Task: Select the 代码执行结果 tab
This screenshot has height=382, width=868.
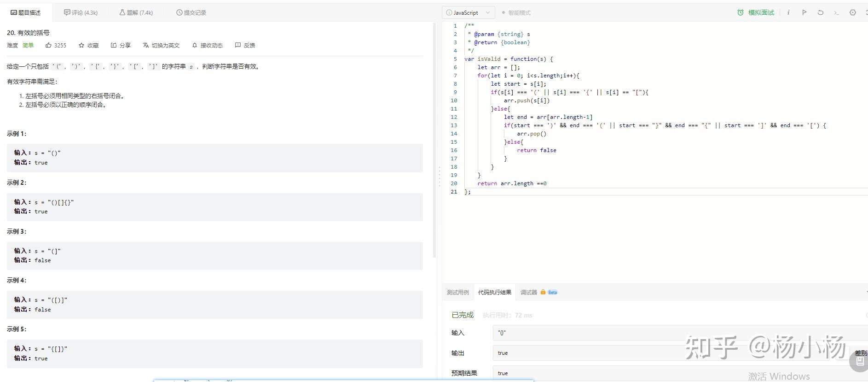Action: click(x=495, y=292)
